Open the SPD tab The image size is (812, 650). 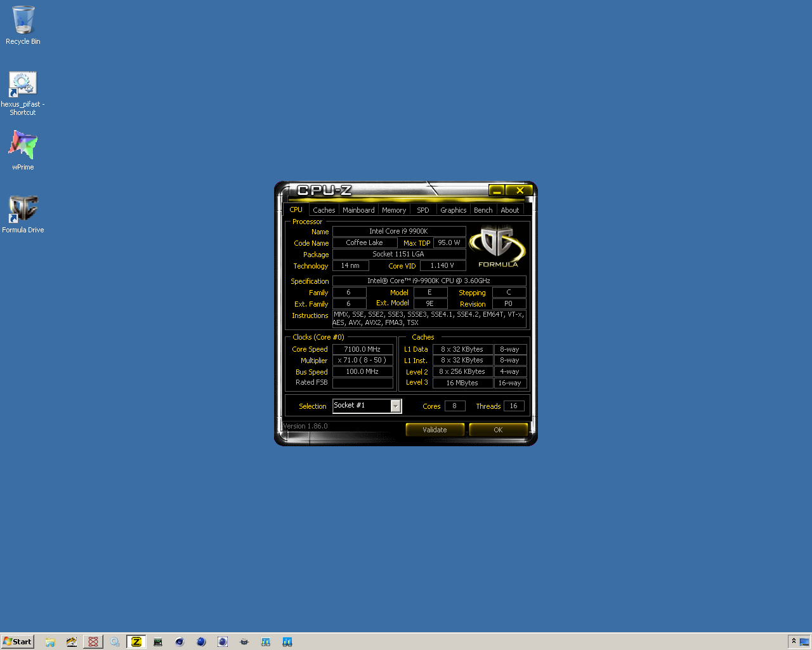coord(423,210)
